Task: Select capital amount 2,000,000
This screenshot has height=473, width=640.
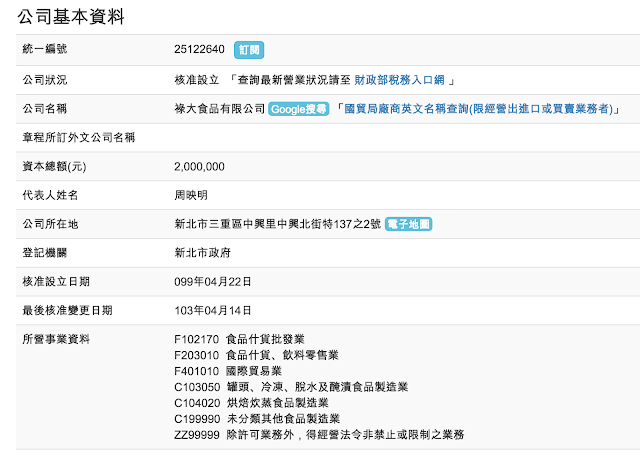Action: coord(199,166)
